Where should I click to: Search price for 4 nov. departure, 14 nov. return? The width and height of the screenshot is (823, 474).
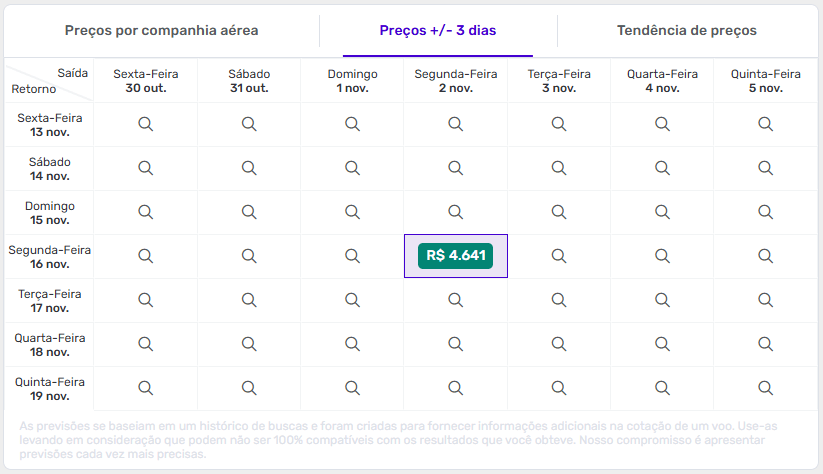pyautogui.click(x=662, y=168)
